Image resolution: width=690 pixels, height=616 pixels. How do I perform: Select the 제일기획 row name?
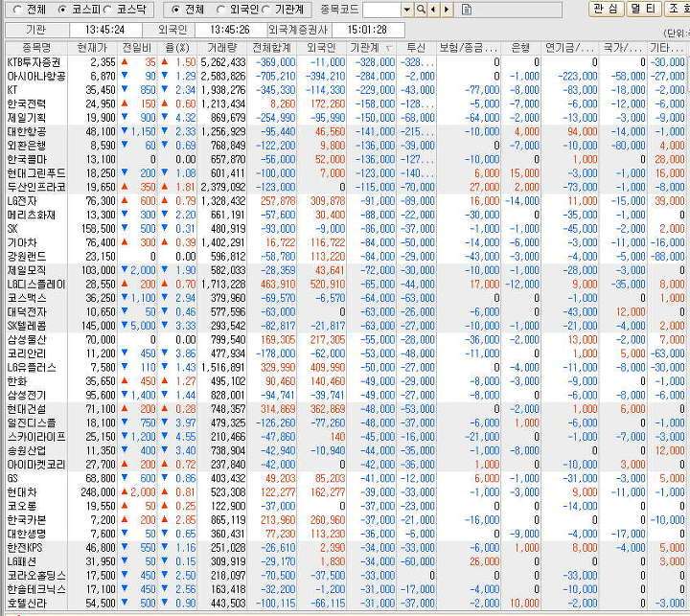(x=27, y=118)
